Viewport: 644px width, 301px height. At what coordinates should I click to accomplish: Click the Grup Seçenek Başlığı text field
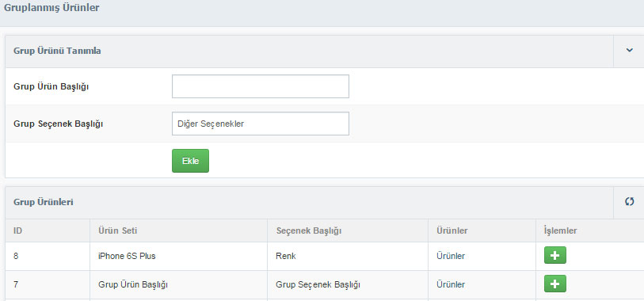[x=261, y=124]
